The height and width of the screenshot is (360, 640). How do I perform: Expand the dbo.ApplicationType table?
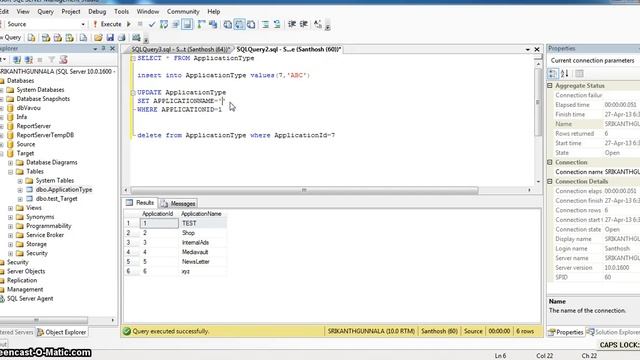(x=20, y=190)
